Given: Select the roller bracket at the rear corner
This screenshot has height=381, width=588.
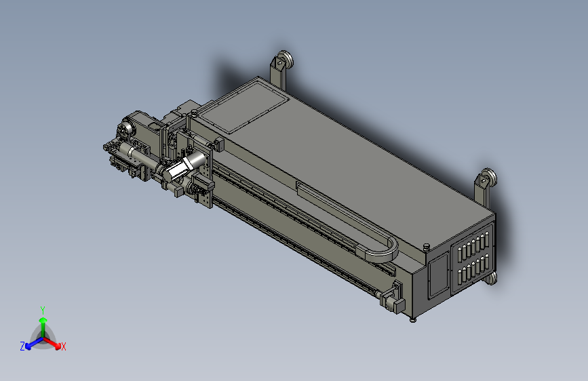Looking at the screenshot, I should [x=281, y=70].
